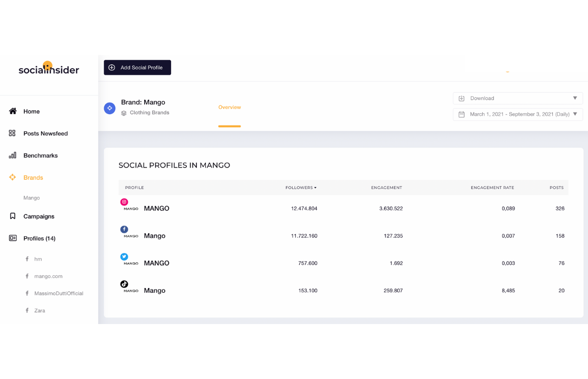Click the Posts column header
This screenshot has height=379, width=588.
tap(557, 188)
